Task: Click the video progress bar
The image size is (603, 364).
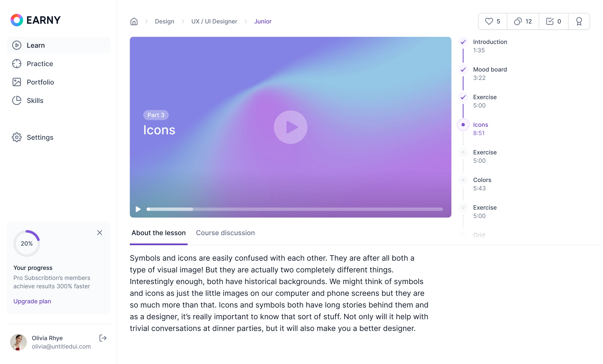Action: [295, 209]
